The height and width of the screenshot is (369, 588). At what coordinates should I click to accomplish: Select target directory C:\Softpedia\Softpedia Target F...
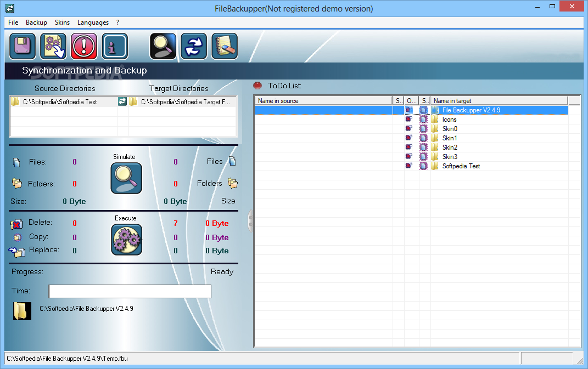click(x=185, y=102)
